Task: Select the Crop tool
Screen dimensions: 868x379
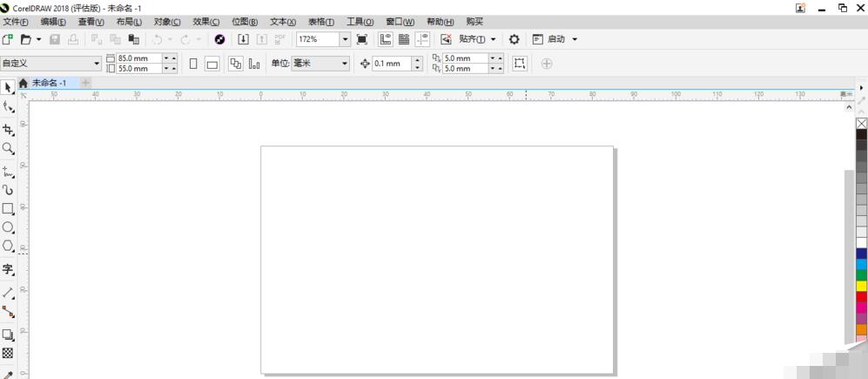Action: pos(8,130)
